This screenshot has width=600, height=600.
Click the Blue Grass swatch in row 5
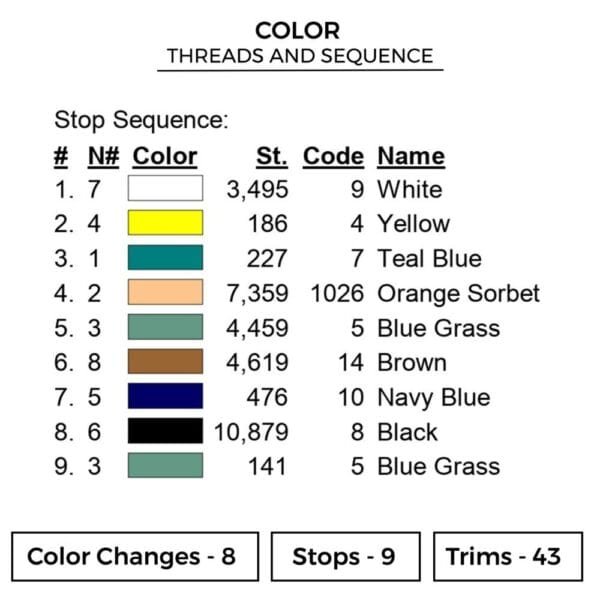[165, 327]
